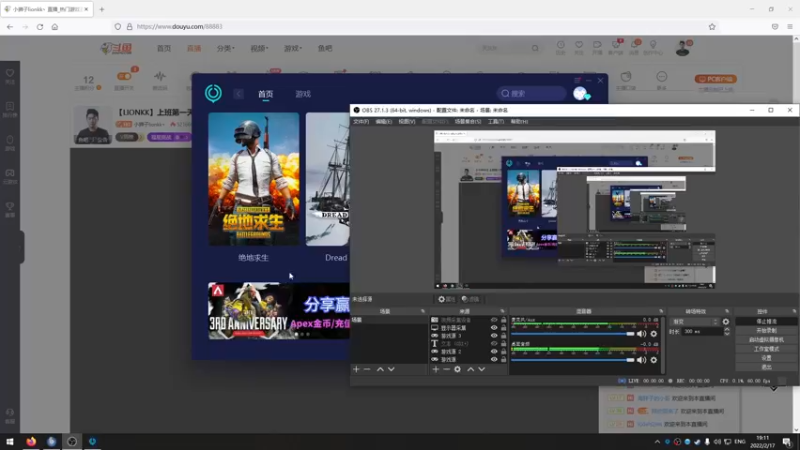
Task: Open OBS 设置 from the controls panel
Action: (766, 358)
